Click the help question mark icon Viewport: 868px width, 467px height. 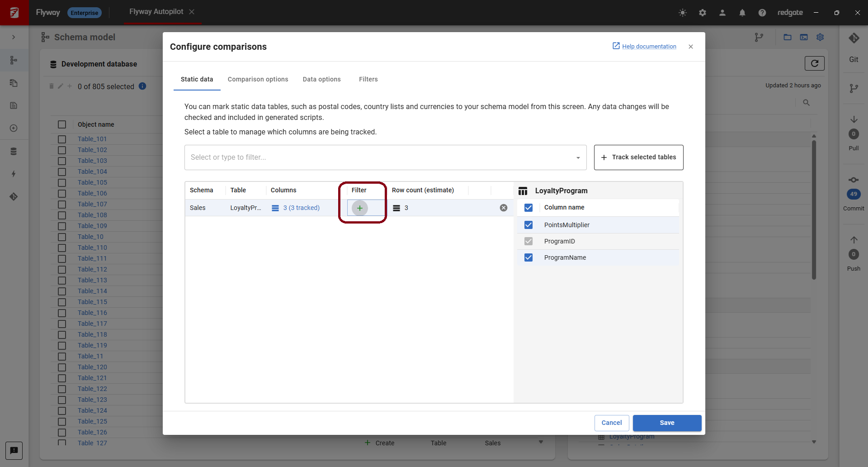(x=762, y=13)
